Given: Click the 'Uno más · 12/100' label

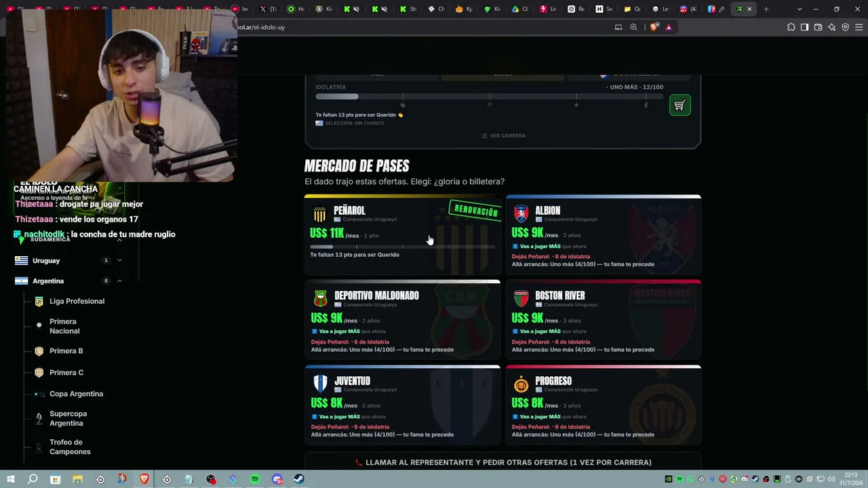Looking at the screenshot, I should point(635,87).
